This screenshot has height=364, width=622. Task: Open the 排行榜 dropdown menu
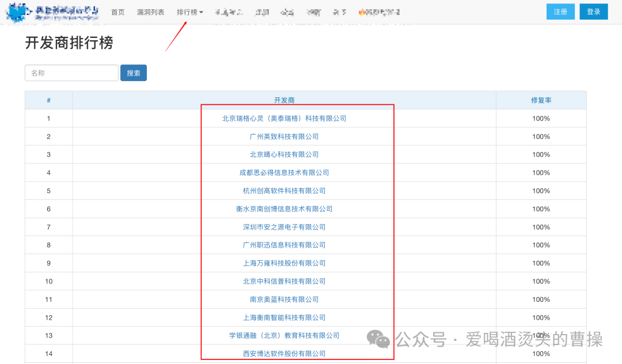point(189,12)
